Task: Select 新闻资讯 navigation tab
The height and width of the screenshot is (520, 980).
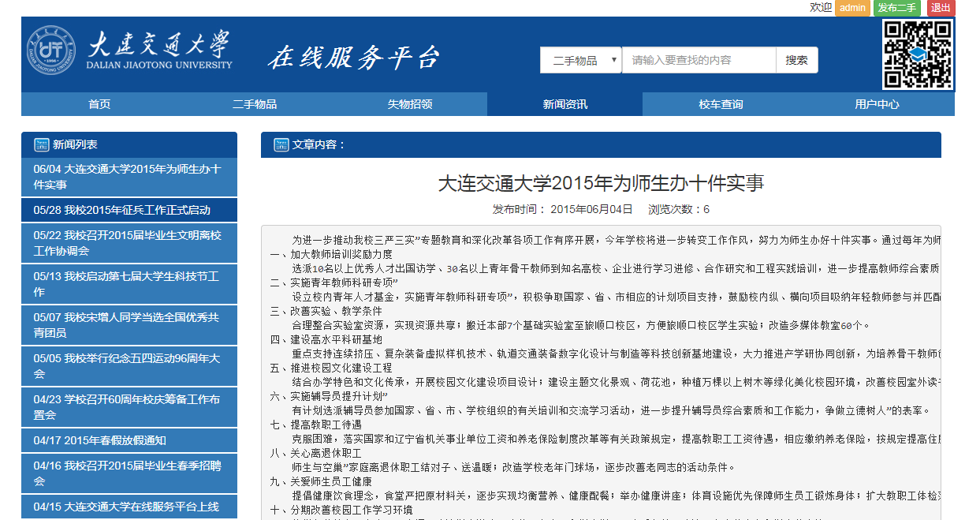Action: click(x=565, y=104)
